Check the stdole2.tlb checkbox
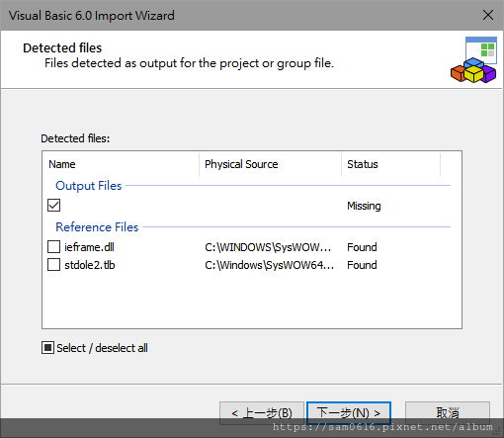Screen dimensions: 504x438 [53, 265]
